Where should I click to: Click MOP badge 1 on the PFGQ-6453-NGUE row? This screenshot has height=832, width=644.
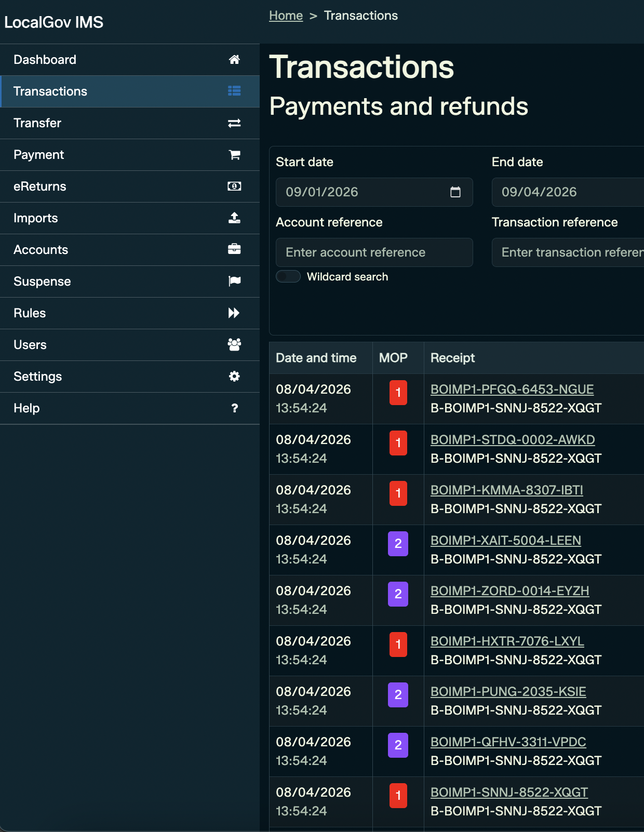pyautogui.click(x=398, y=393)
